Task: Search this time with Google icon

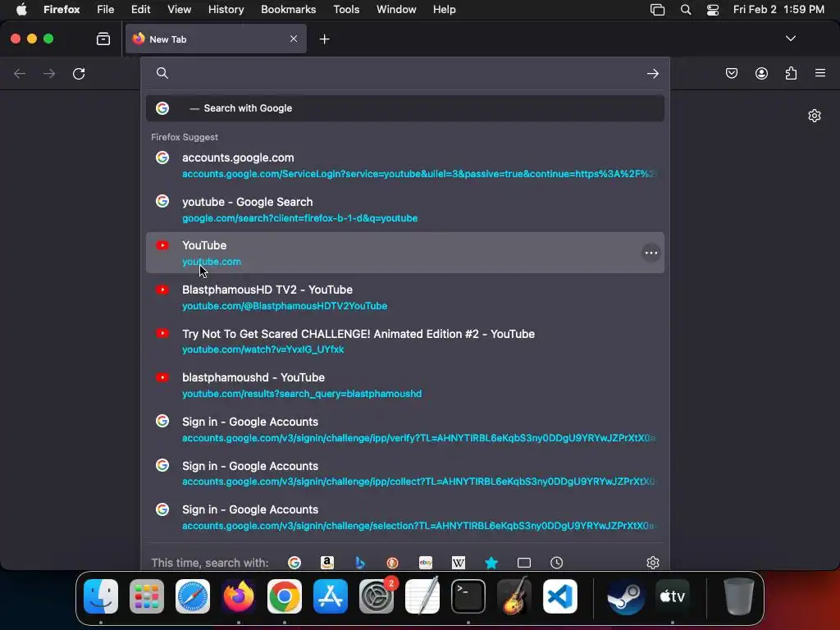Action: pos(294,563)
